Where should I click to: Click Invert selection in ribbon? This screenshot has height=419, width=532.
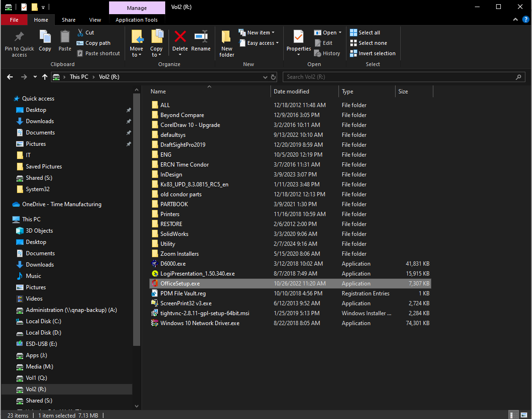[x=372, y=53]
